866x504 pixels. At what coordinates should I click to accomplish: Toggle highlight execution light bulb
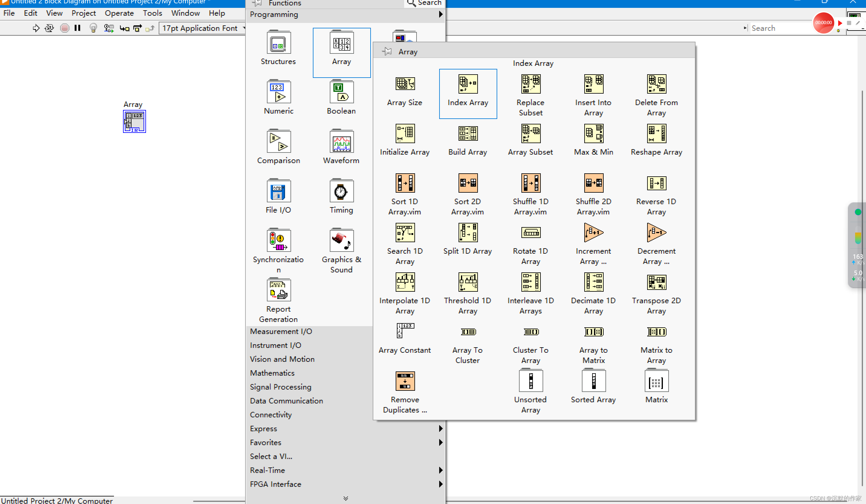pyautogui.click(x=93, y=28)
